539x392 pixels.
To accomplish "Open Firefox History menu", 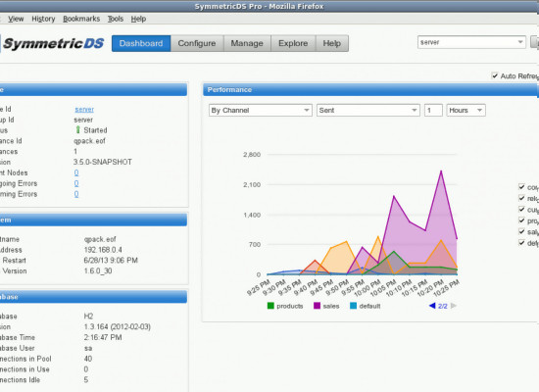I will click(43, 19).
